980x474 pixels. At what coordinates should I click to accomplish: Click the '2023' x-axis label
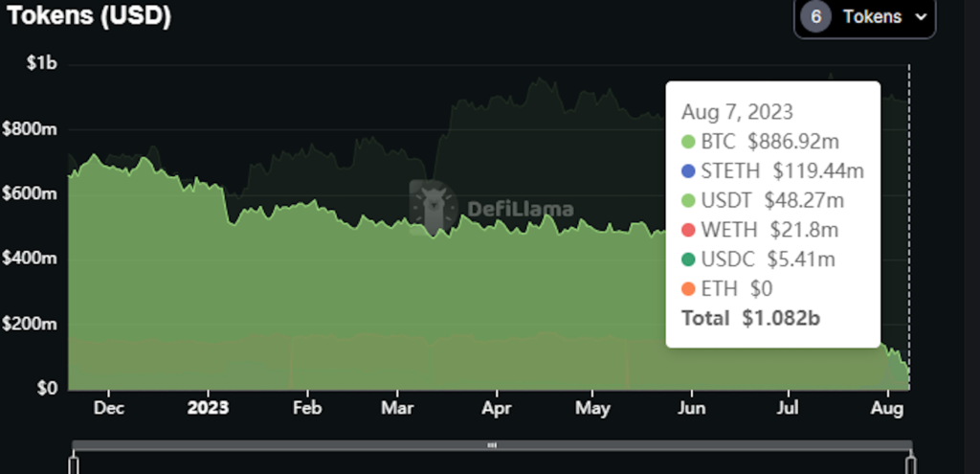208,408
